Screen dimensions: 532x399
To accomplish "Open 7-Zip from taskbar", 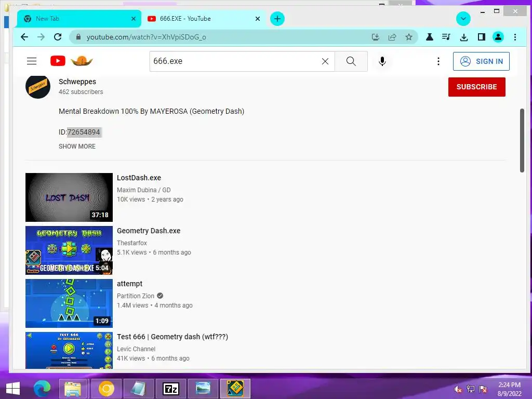I will click(171, 389).
